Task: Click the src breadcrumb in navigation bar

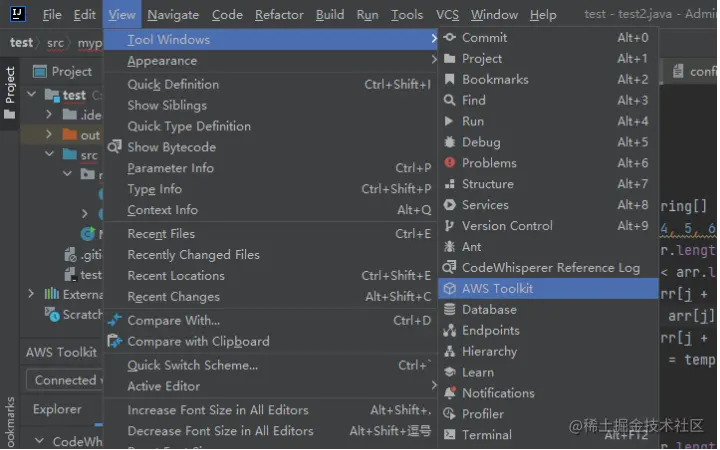Action: [x=55, y=43]
